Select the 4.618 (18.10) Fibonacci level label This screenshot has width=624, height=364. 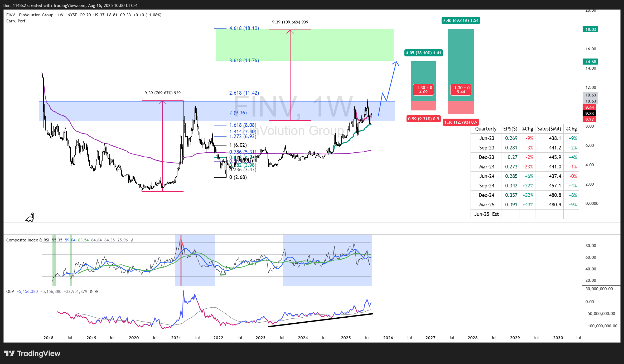(244, 28)
